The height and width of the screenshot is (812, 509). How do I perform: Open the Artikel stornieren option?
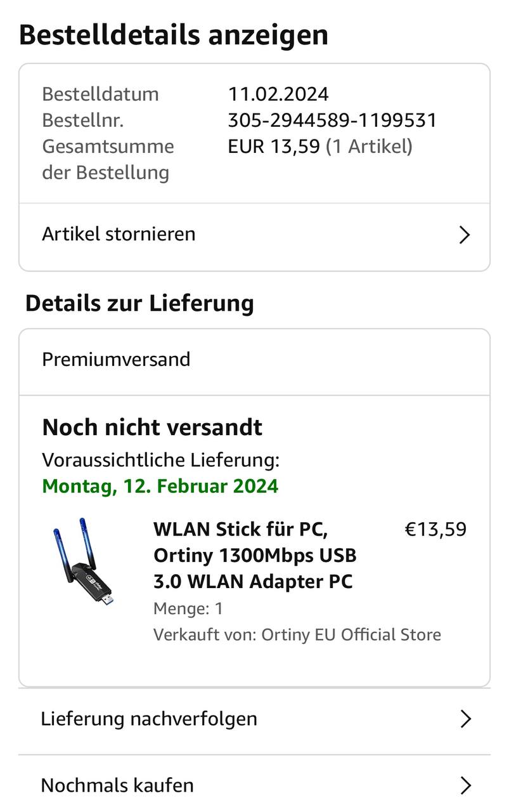coord(119,234)
